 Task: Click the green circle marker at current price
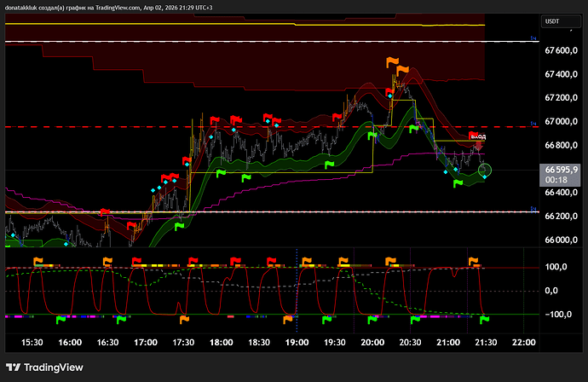coord(485,171)
